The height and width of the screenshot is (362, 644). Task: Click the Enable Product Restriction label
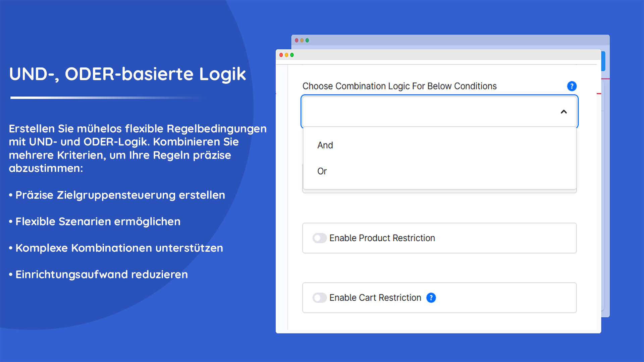tap(382, 238)
